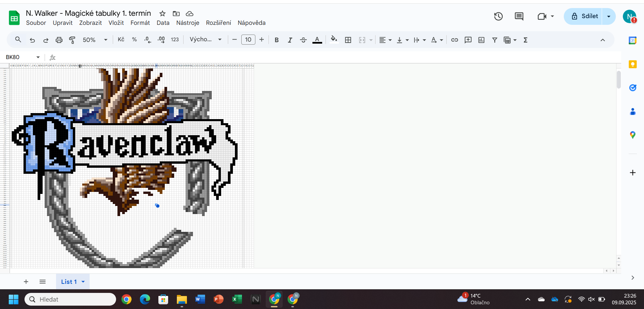644x309 pixels.
Task: Insert a comment
Action: (x=468, y=40)
